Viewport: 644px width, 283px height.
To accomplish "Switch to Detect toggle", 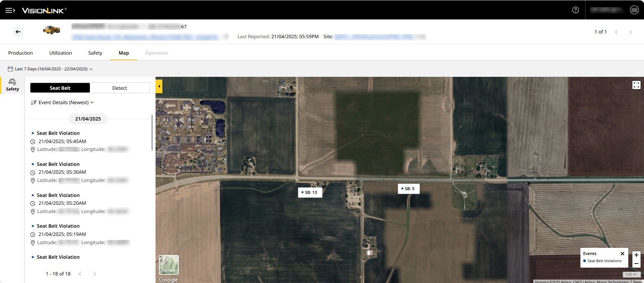I will point(120,88).
